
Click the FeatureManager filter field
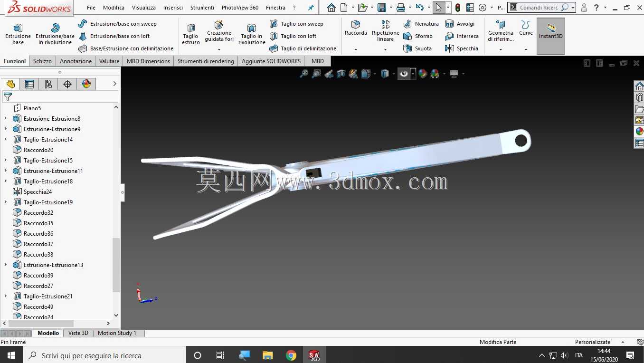click(x=60, y=97)
